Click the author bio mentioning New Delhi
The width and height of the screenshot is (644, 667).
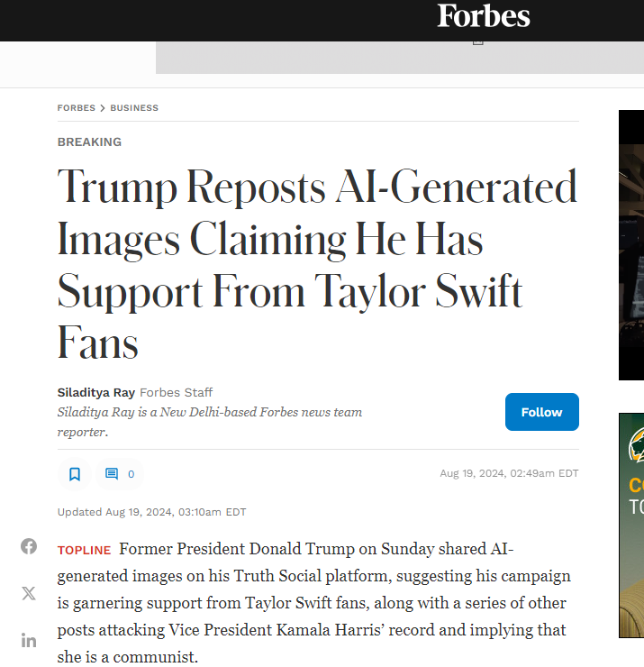210,422
